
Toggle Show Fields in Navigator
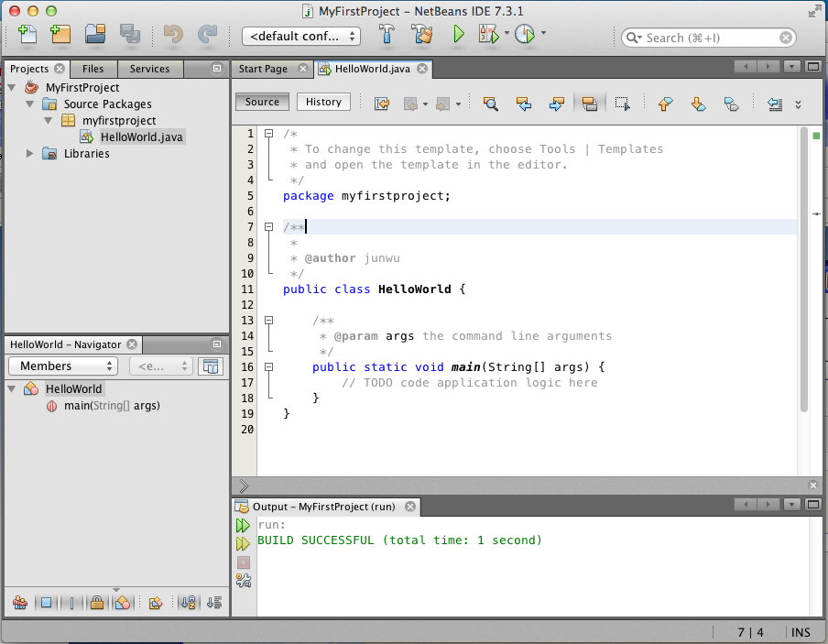[x=46, y=602]
